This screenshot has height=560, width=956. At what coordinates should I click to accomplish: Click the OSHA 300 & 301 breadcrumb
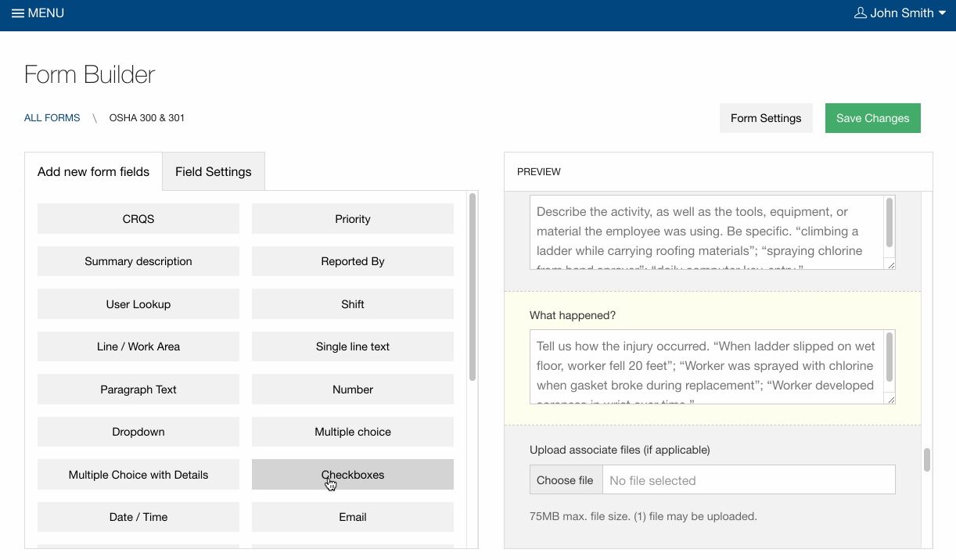[147, 118]
